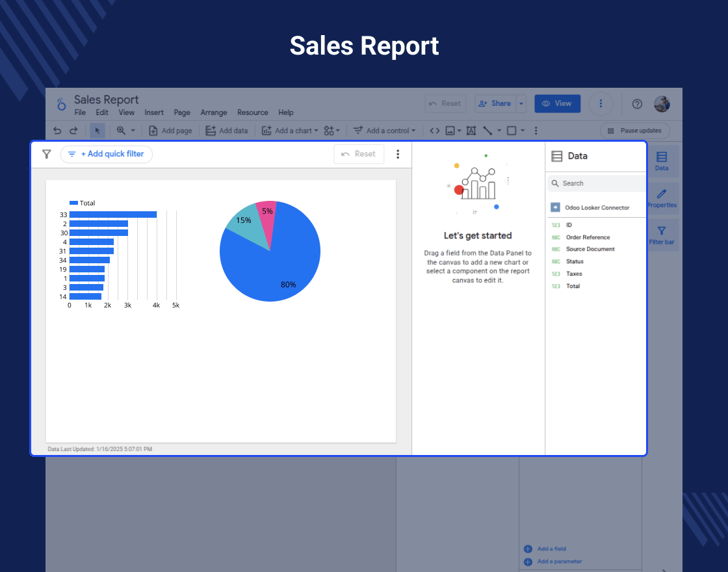Click the Share button
The image size is (728, 572).
pos(495,103)
